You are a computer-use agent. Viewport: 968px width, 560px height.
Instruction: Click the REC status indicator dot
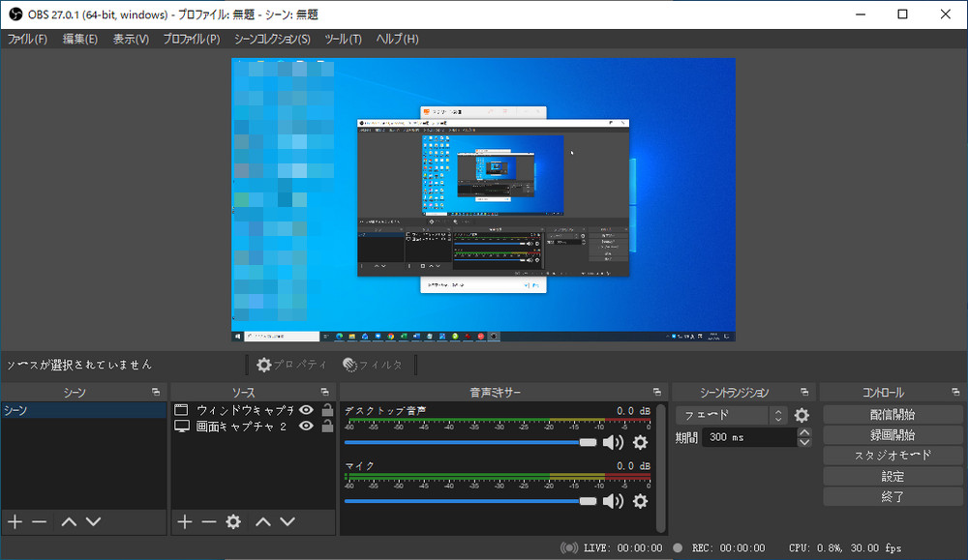678,547
